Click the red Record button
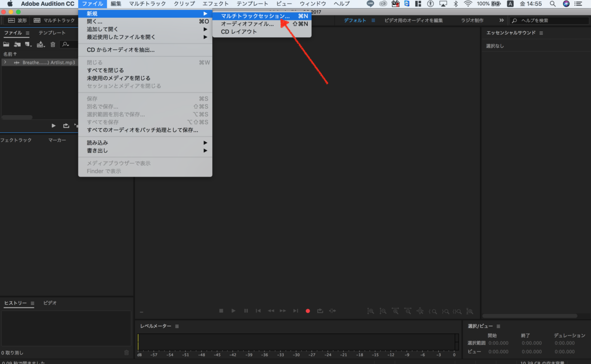Image resolution: width=591 pixels, height=364 pixels. coord(308,311)
